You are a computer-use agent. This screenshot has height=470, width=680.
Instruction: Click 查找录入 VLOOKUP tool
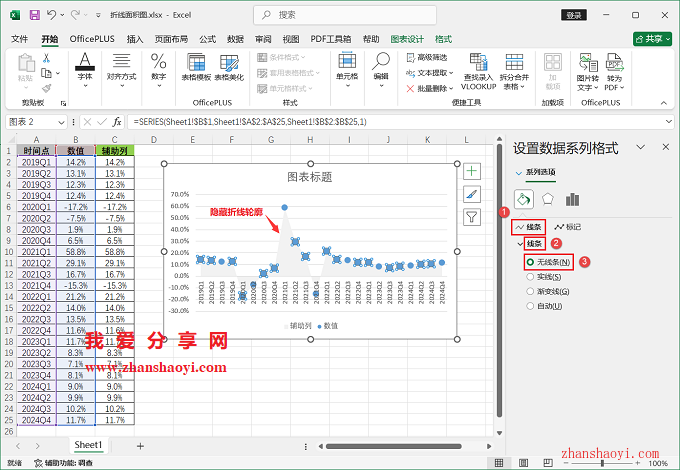click(x=478, y=72)
